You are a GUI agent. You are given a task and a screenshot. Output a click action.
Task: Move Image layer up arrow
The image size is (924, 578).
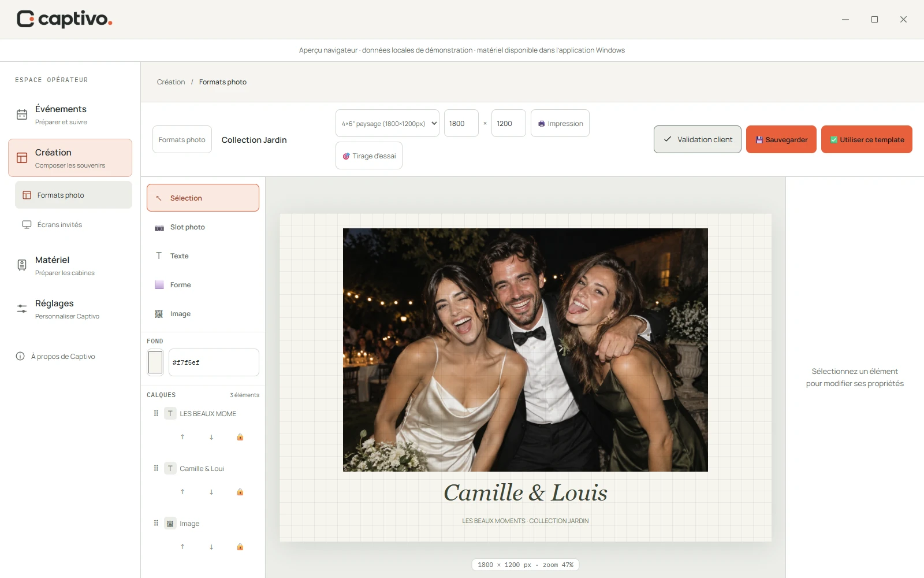(182, 547)
